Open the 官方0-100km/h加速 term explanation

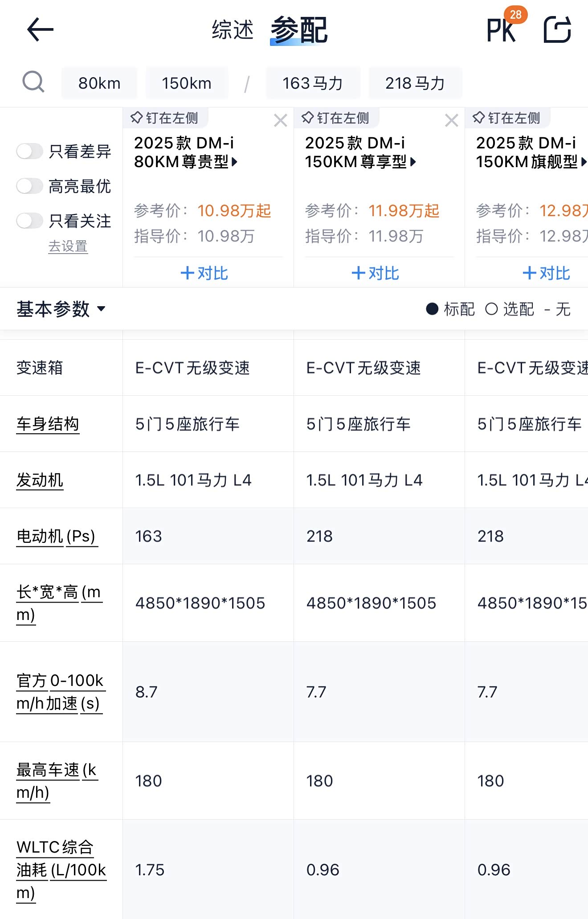coord(60,692)
